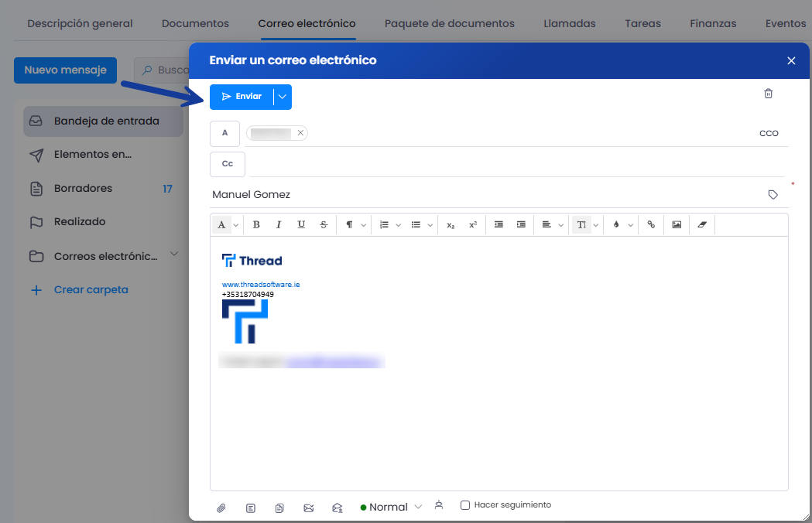Switch to Documentos tab
The image size is (812, 523).
(195, 23)
